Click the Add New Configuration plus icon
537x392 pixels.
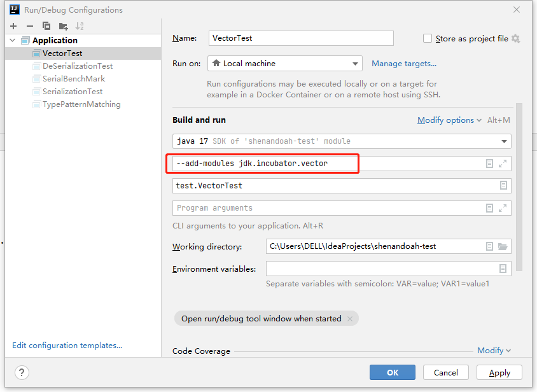point(13,26)
